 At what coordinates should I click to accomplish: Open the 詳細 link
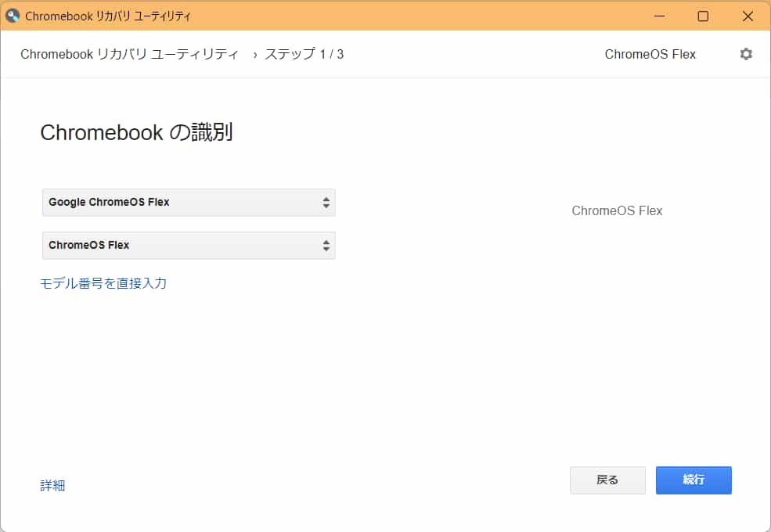coord(52,485)
